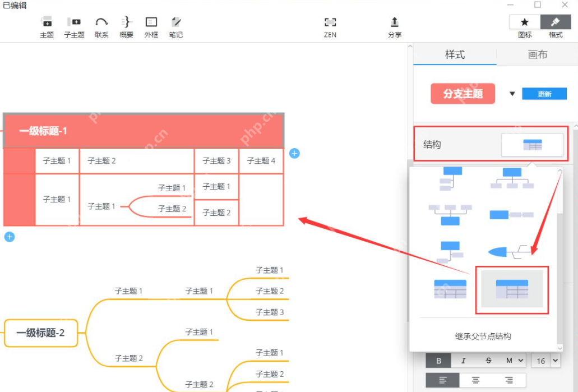This screenshot has width=578, height=392.
Task: Add a 子主题 (subtopic) to selected node
Action: click(x=73, y=26)
